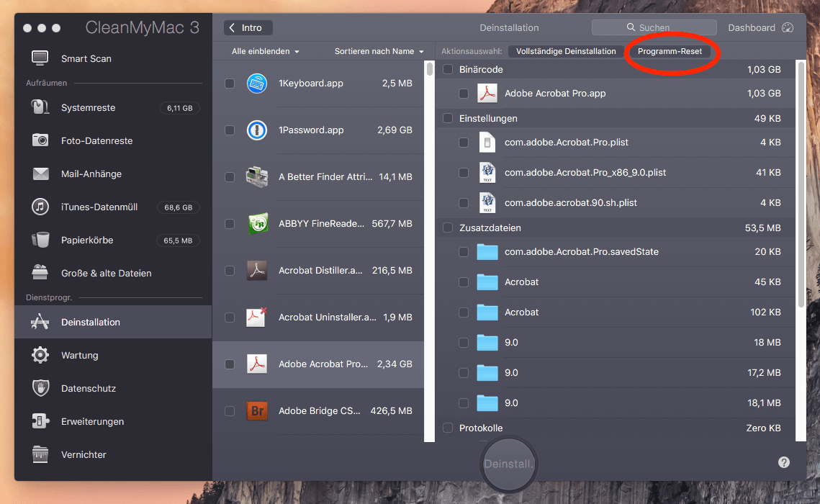Click the Deinstallation app icon in sidebar
The image size is (820, 504).
(x=40, y=322)
